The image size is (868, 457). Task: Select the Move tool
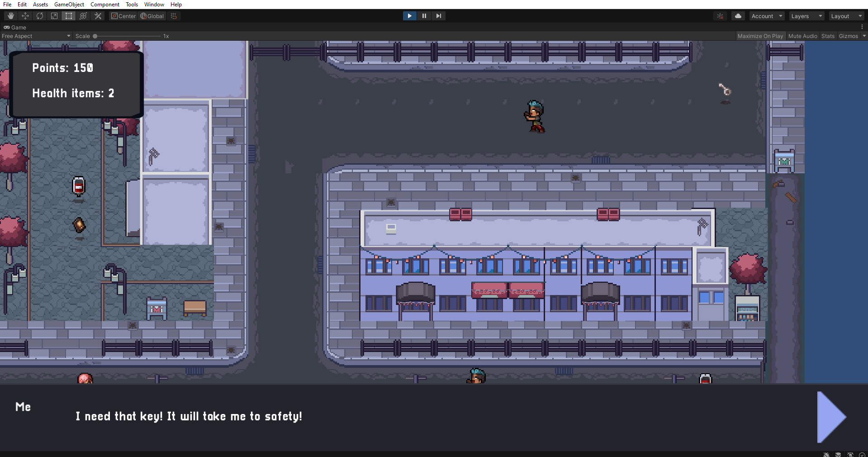coord(25,16)
